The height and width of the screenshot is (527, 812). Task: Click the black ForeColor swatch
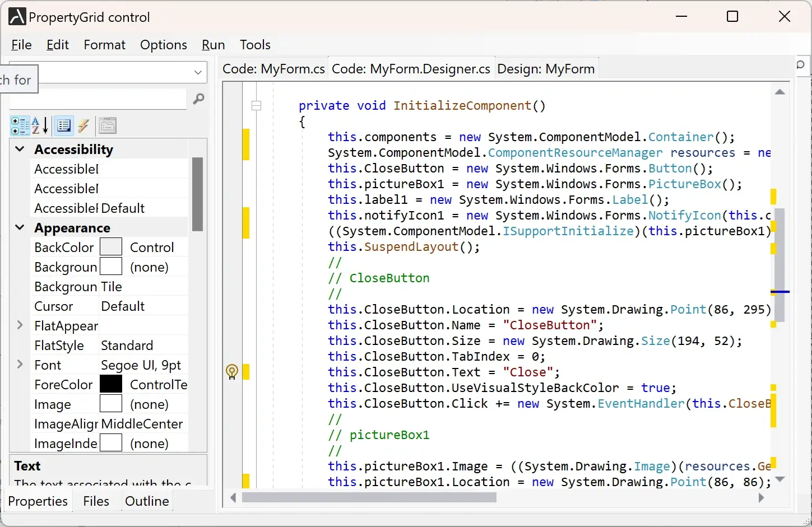pos(111,384)
